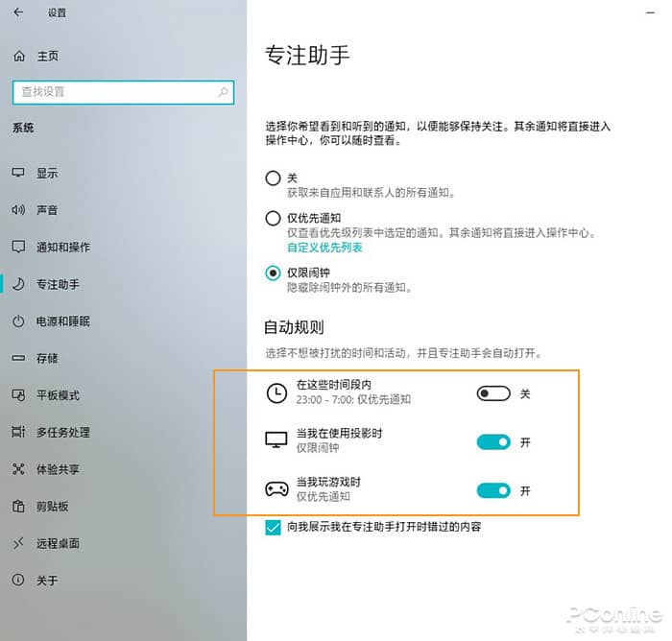Select the 仅优先通知 radio button
The width and height of the screenshot is (672, 641).
273,218
